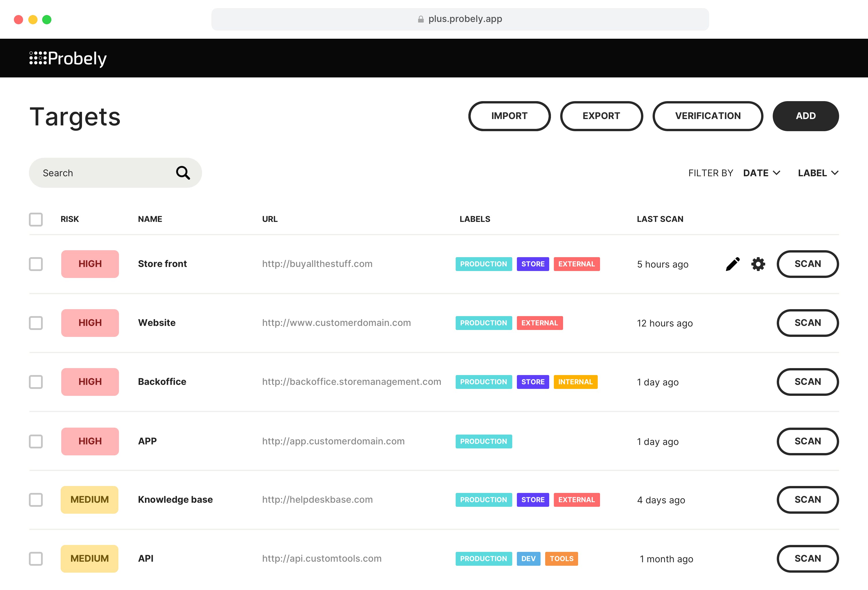Check the Backoffice row checkbox
Screen dimensions: 868x590
coord(36,382)
